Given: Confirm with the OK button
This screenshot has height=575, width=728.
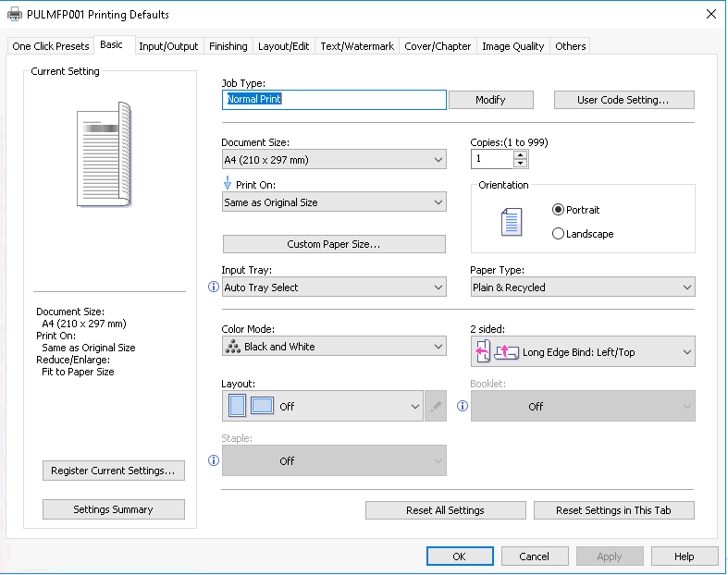Looking at the screenshot, I should (x=460, y=556).
